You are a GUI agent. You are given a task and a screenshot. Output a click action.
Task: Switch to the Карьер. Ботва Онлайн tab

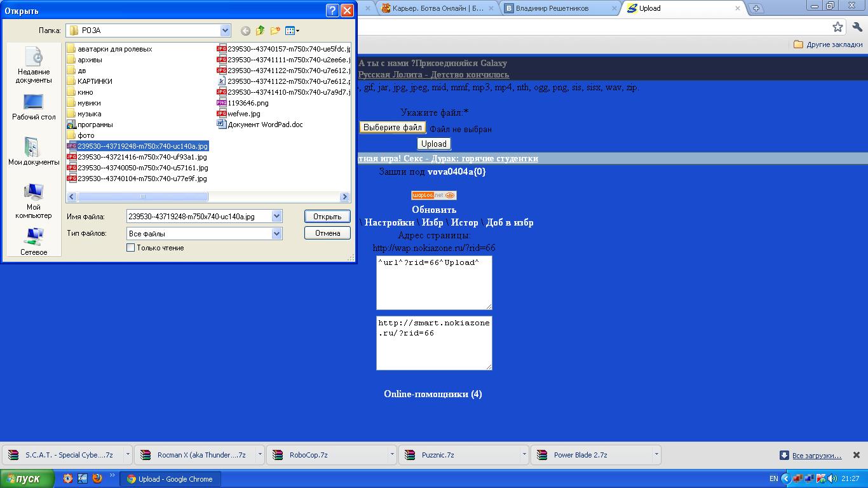437,8
